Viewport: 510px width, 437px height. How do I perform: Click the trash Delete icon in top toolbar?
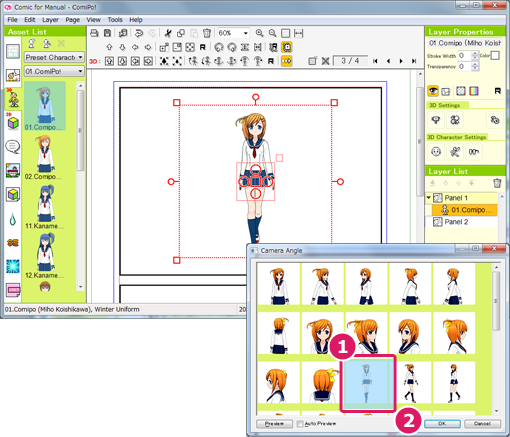point(207,33)
